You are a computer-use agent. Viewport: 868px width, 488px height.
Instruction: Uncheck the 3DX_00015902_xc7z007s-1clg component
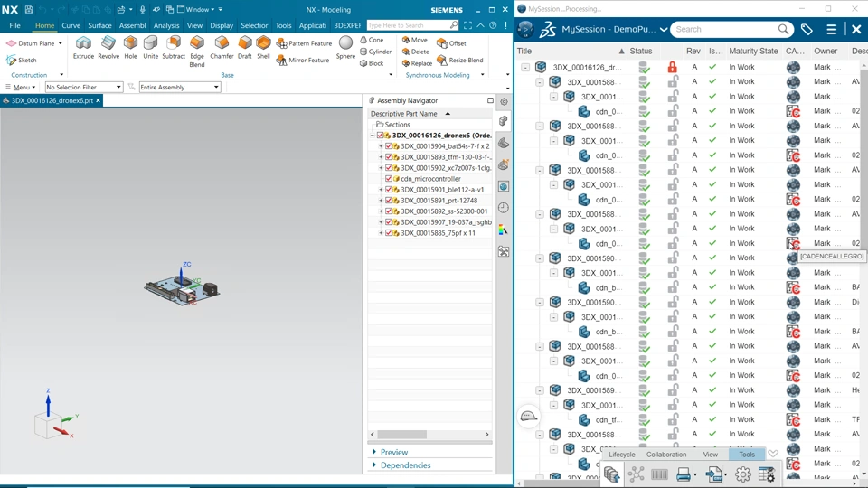[389, 168]
